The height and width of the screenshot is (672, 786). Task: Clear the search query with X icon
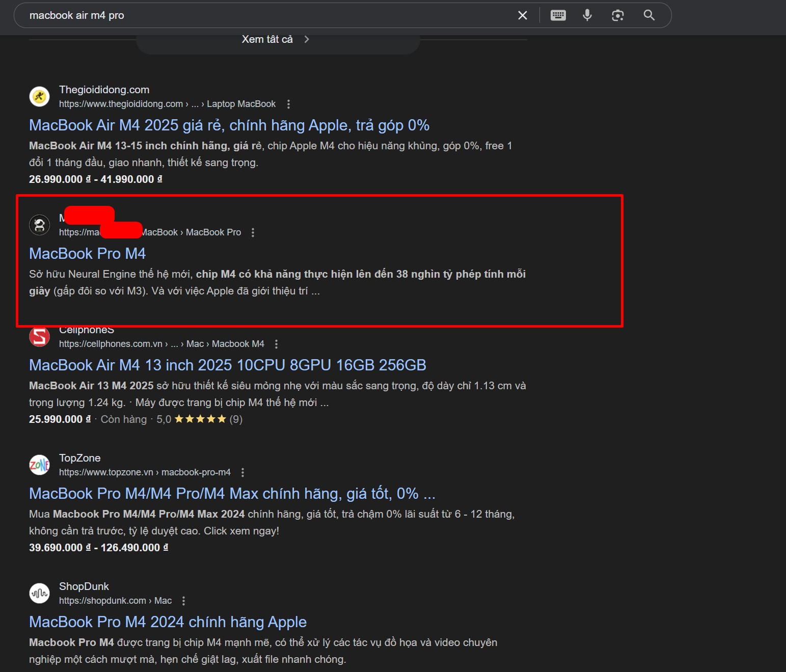(x=523, y=15)
